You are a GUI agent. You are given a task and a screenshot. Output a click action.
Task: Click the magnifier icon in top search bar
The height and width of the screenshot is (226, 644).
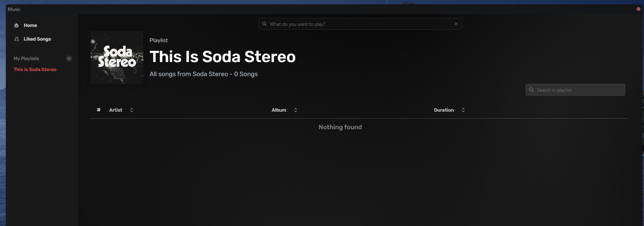(x=264, y=24)
